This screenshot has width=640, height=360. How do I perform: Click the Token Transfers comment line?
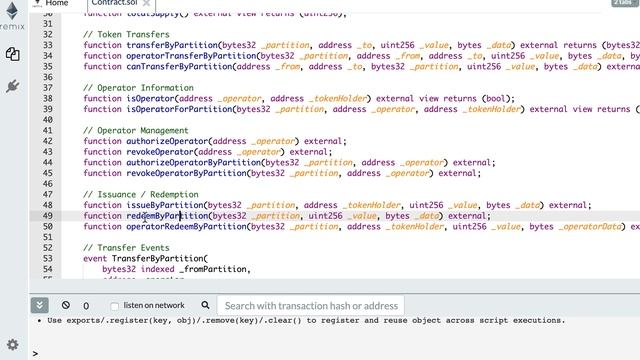point(126,34)
